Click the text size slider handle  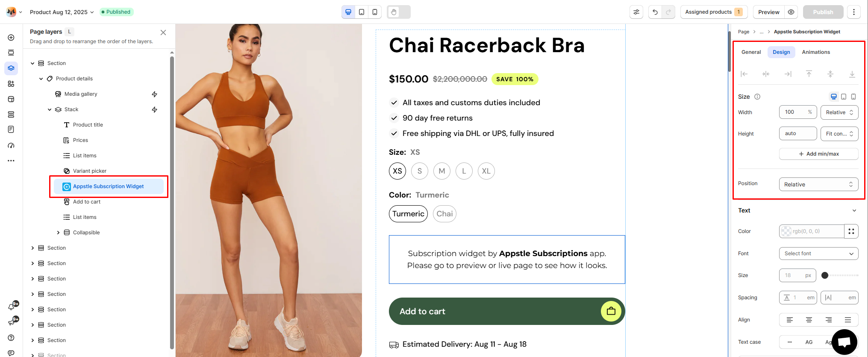825,275
